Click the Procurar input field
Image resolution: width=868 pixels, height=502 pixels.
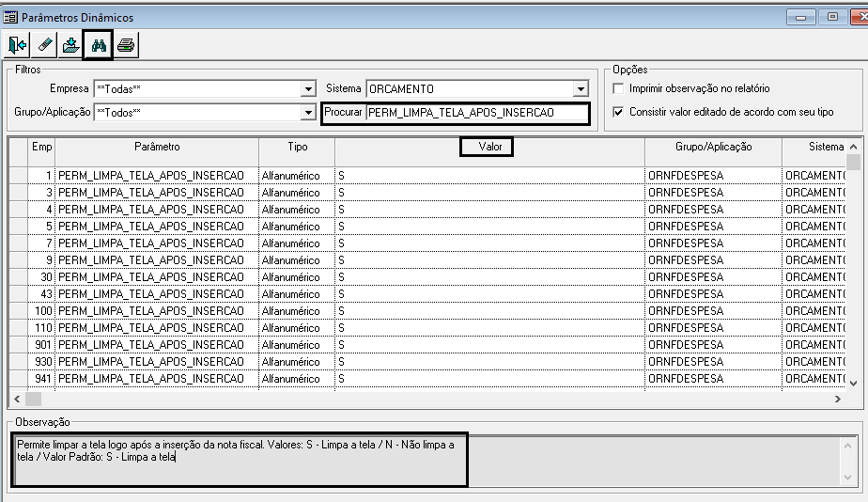tap(476, 113)
